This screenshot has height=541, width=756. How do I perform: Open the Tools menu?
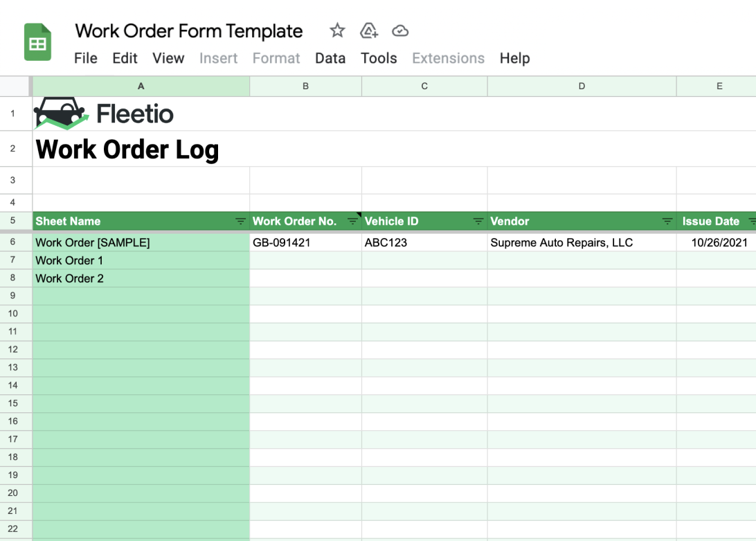coord(379,58)
